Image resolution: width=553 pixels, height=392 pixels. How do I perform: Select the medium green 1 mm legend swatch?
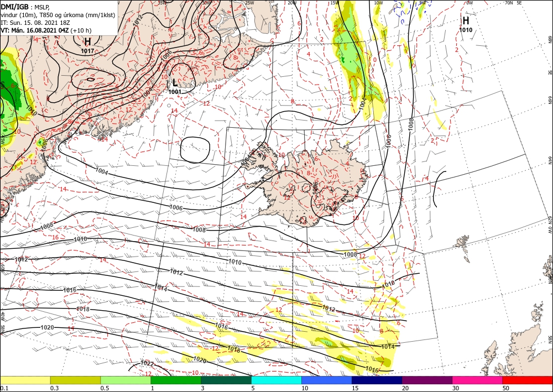pyautogui.click(x=176, y=380)
